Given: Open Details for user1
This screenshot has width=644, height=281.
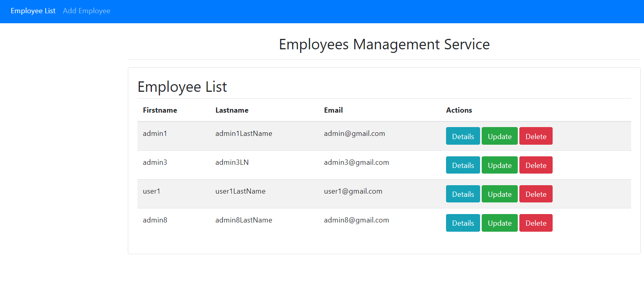Looking at the screenshot, I should 463,194.
